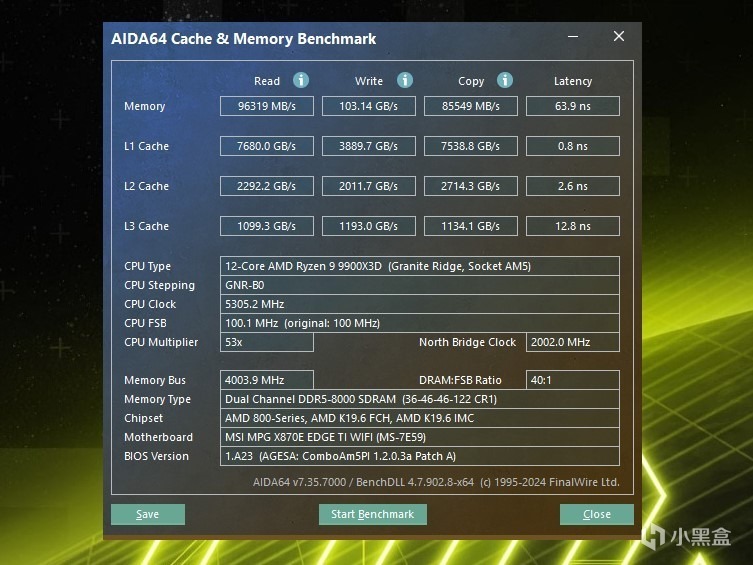Viewport: 753px width, 565px height.
Task: Select L2 Cache Write value 2011.7 GB/s
Action: [x=369, y=186]
